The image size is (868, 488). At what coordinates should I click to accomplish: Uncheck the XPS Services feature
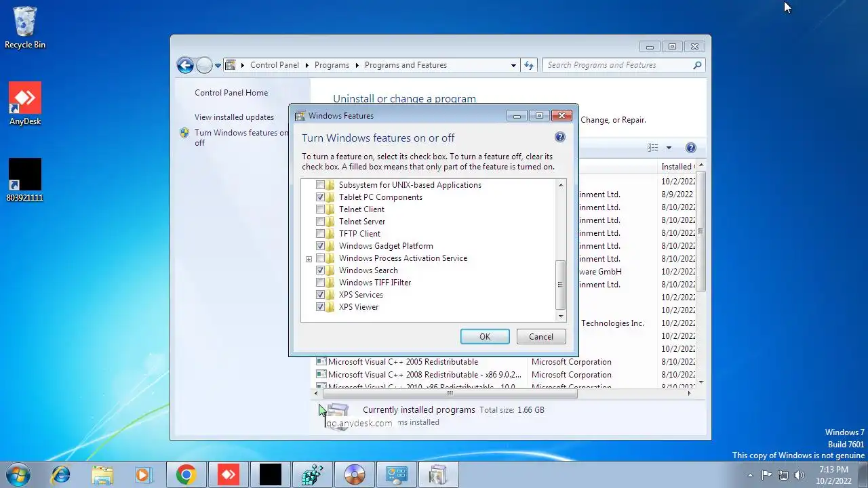321,295
